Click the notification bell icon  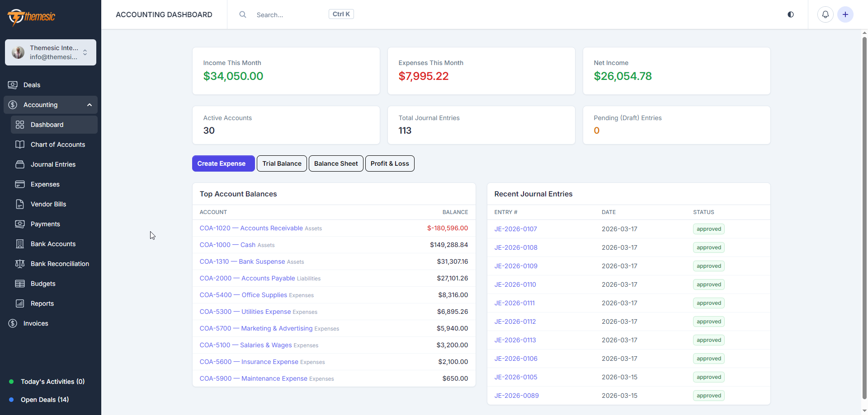coord(826,14)
